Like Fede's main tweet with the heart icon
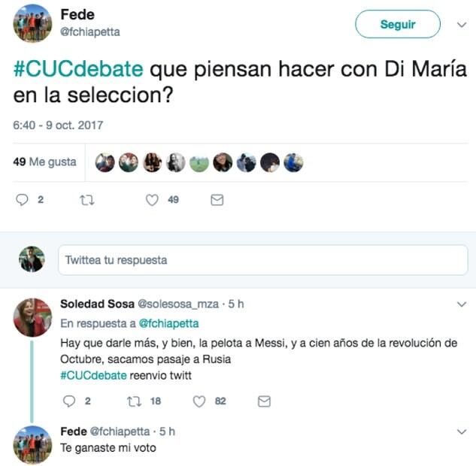This screenshot has width=476, height=466. pyautogui.click(x=152, y=200)
